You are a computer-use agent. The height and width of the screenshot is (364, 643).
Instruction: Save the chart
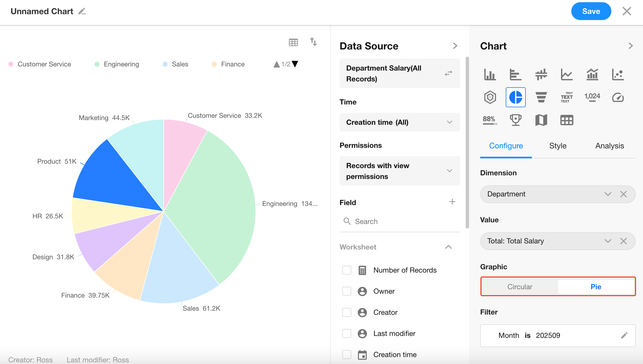coord(591,11)
